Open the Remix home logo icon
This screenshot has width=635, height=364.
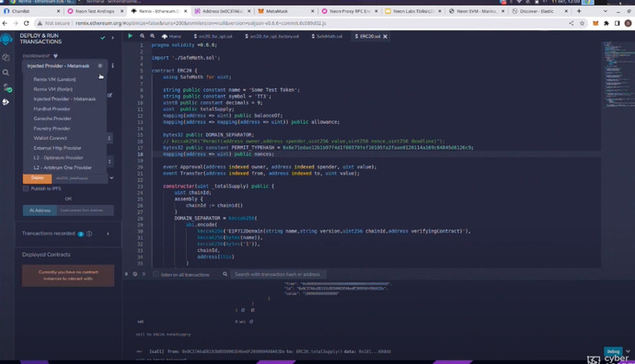point(6,40)
